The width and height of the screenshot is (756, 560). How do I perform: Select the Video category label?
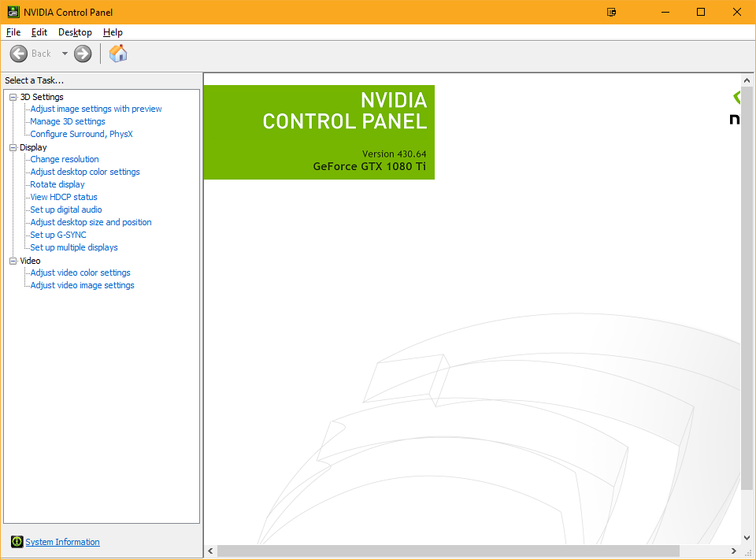coord(30,261)
